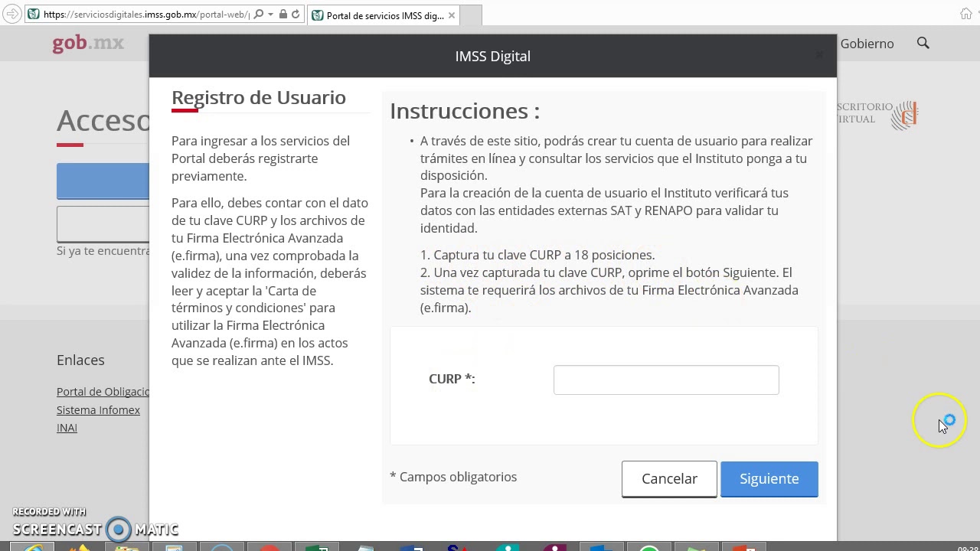Viewport: 980px width, 551px height.
Task: Click the gob.mx header search magnifier
Action: point(923,44)
